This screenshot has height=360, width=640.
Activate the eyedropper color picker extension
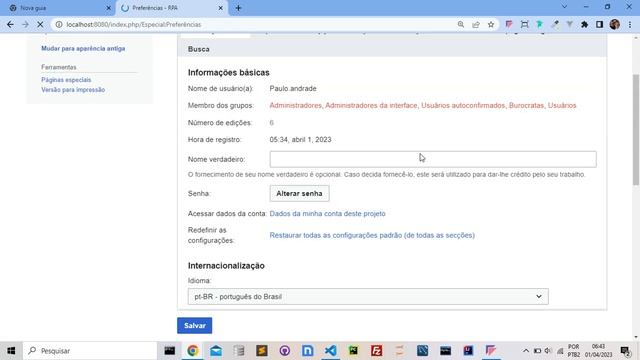[555, 24]
